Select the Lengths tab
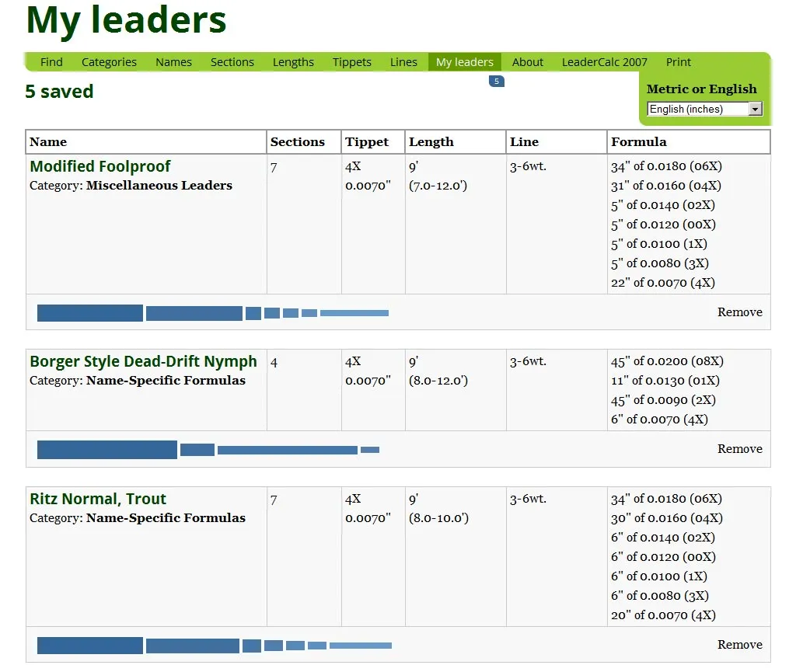Screen dimensions: 796x672 pos(293,62)
